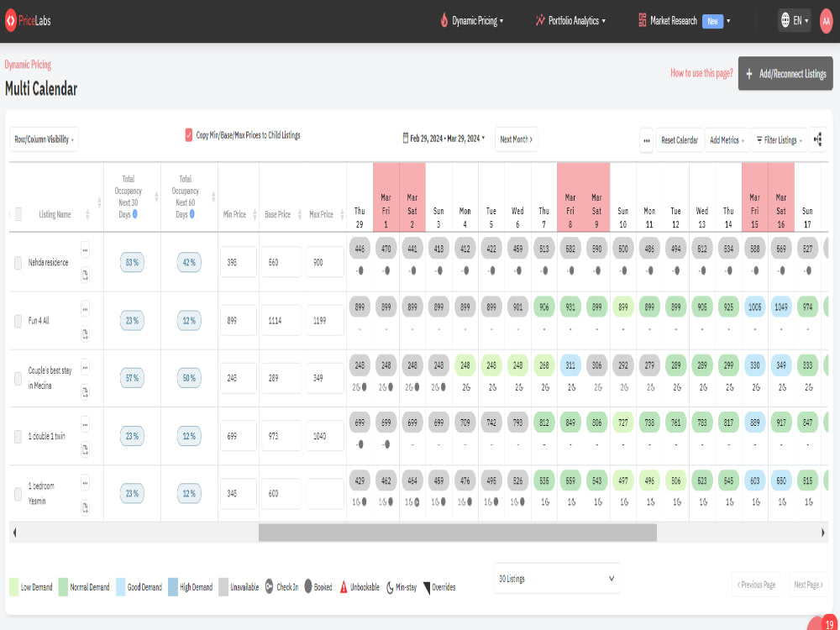Screen dimensions: 840x630
Task: Expand the Add Metrics dropdown
Action: pos(725,140)
